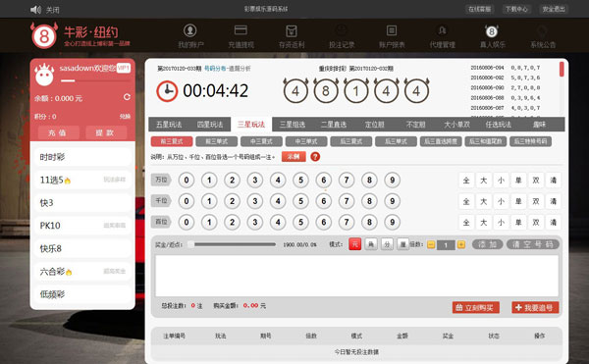This screenshot has height=364, width=589.
Task: Select number 7 in the 千位 row
Action: [x=347, y=201]
